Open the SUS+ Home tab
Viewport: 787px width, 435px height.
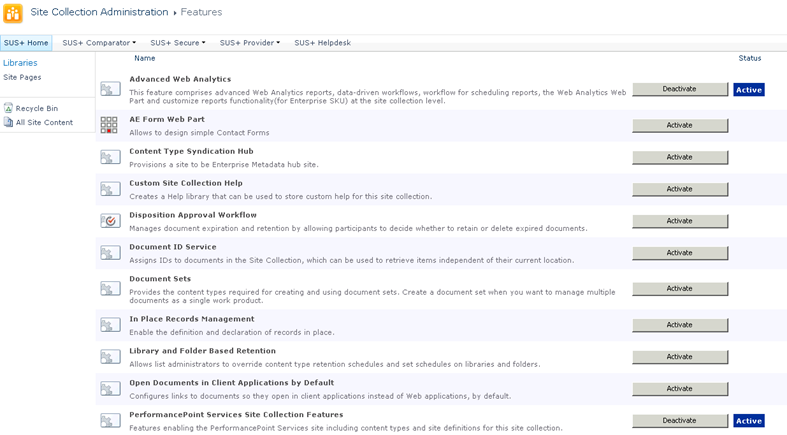pos(26,43)
